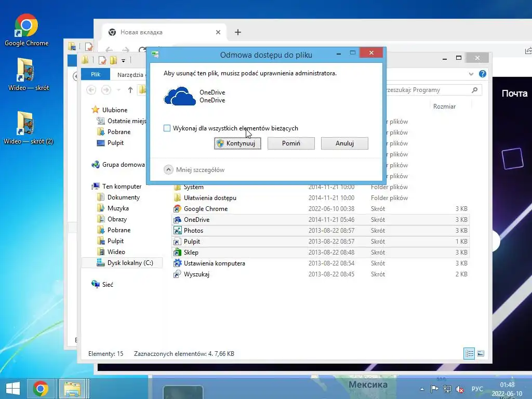Image resolution: width=532 pixels, height=399 pixels.
Task: Open Explorer help question mark icon
Action: [483, 74]
